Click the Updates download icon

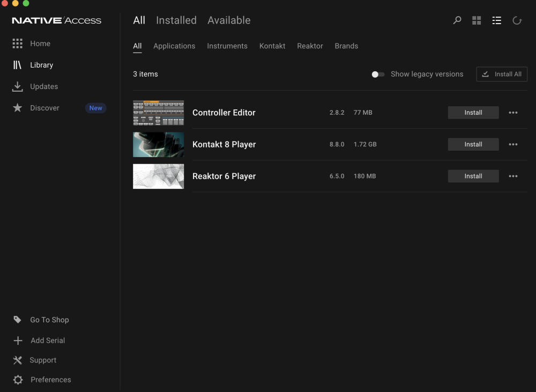18,86
